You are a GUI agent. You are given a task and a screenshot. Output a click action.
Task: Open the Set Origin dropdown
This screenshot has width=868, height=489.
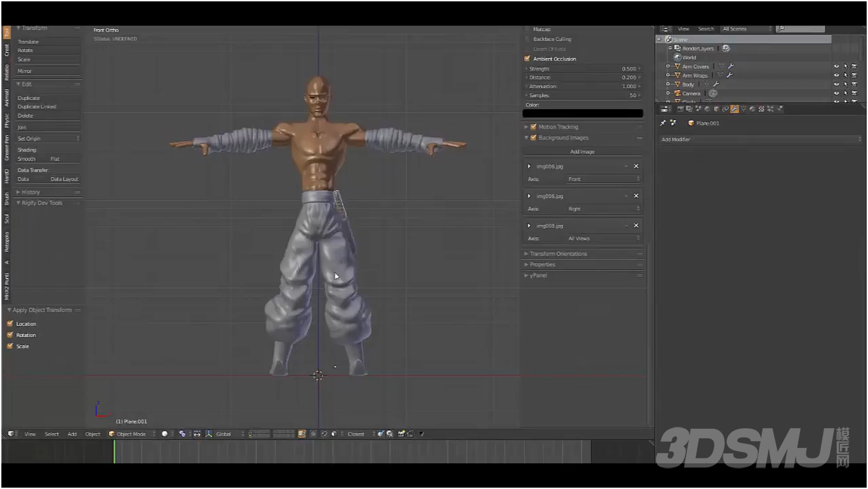tap(48, 138)
